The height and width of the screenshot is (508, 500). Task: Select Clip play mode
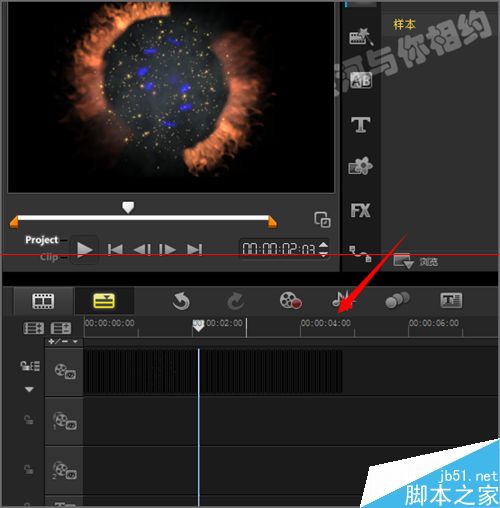pos(49,257)
